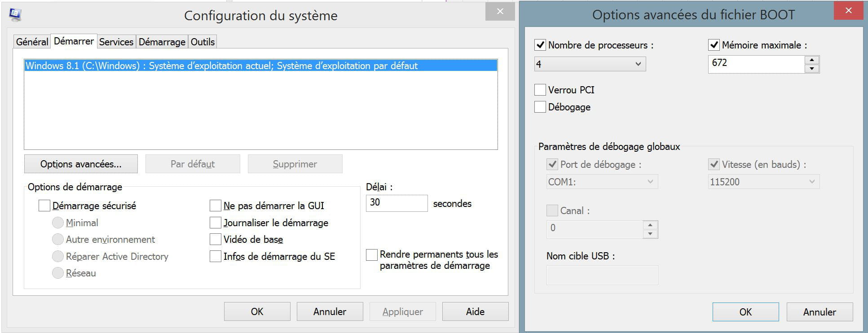The width and height of the screenshot is (868, 333).
Task: Decrease Mémoire maximale with the down arrow
Action: (812, 69)
